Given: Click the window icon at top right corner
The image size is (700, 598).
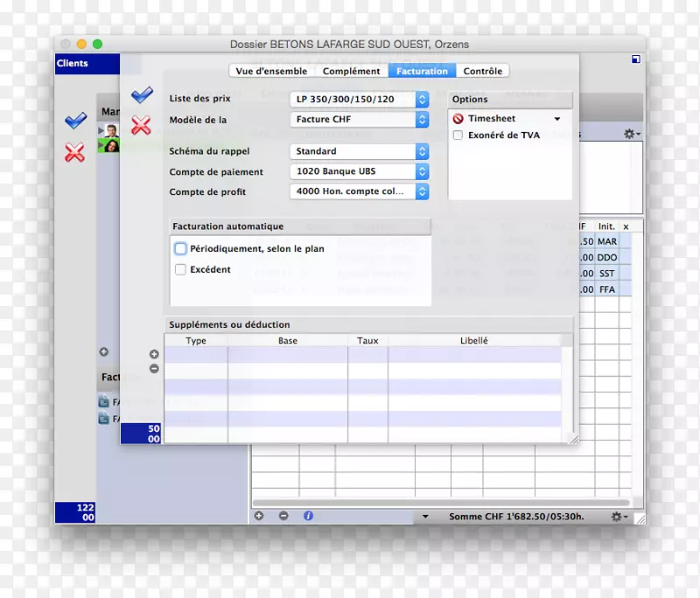Looking at the screenshot, I should click(x=635, y=60).
